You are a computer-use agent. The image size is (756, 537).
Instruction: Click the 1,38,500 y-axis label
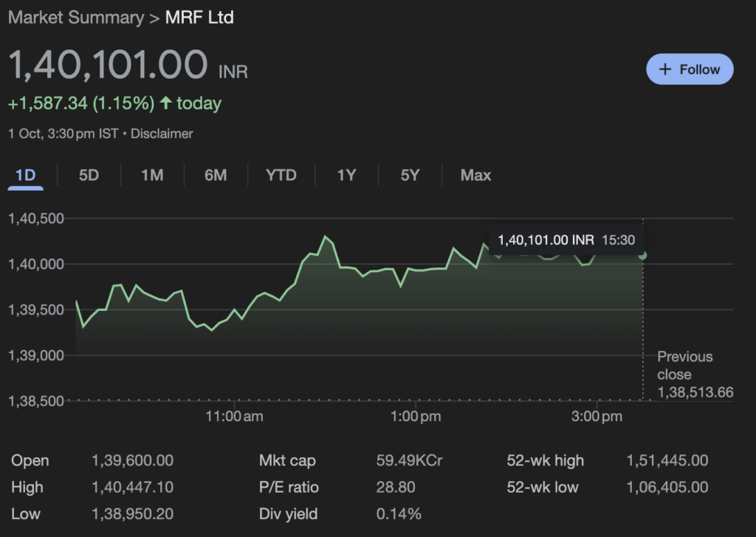point(36,401)
